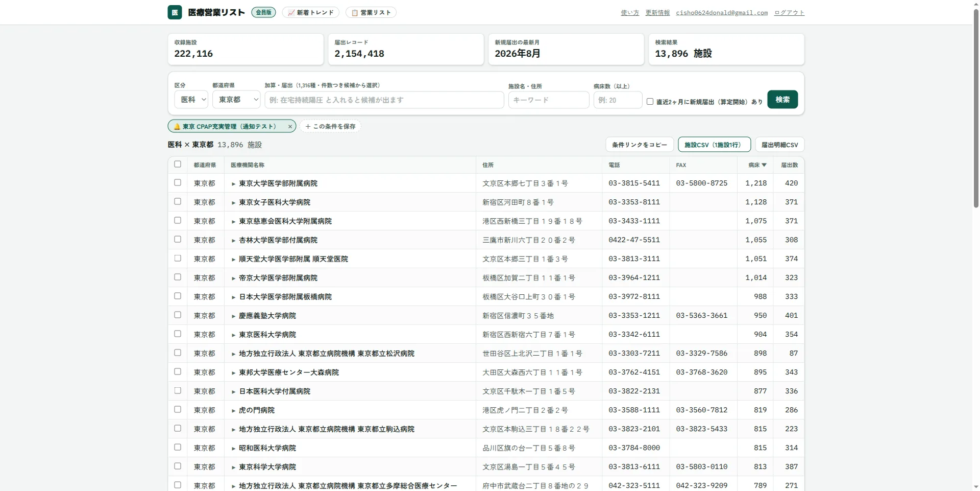
Task: Click the bell icon on saved condition chip
Action: [x=177, y=126]
